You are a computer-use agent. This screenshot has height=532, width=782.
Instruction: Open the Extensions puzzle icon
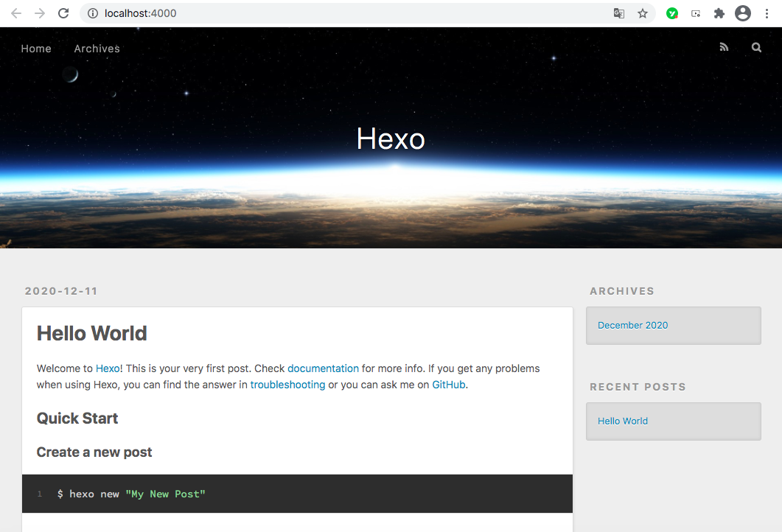[719, 13]
